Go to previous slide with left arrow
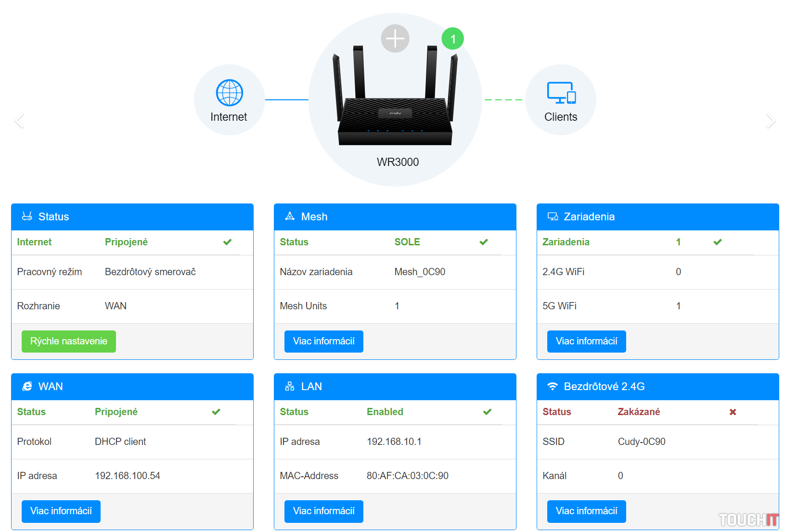 point(19,120)
